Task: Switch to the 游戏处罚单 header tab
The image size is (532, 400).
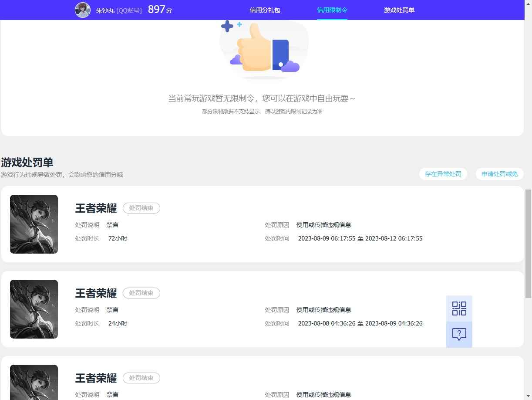Action: pos(399,10)
